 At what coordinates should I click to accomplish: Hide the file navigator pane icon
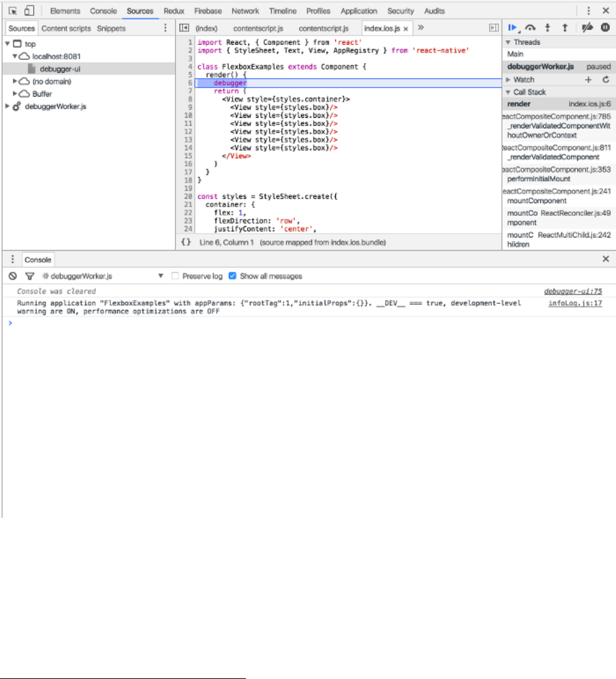184,28
